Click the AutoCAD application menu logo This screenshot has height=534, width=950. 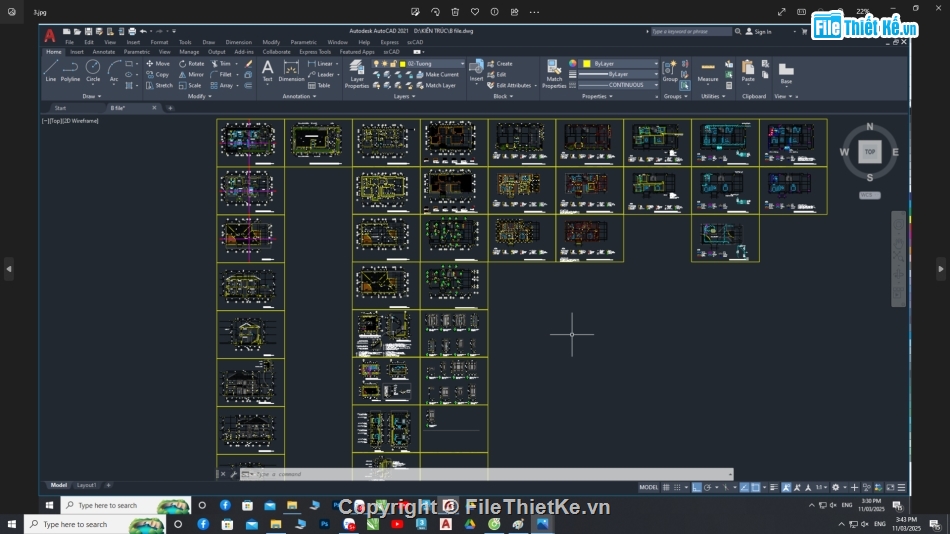pyautogui.click(x=50, y=36)
